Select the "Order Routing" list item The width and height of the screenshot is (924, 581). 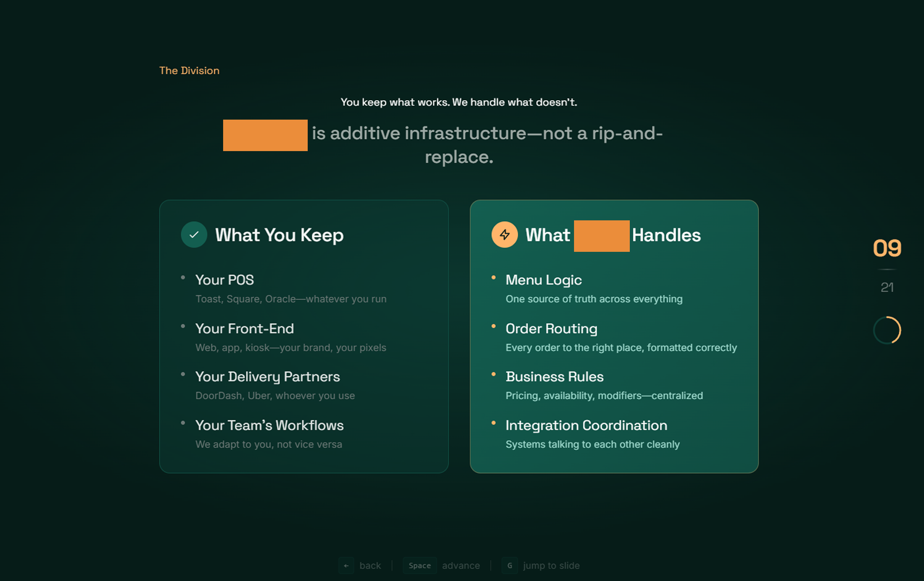pos(551,329)
